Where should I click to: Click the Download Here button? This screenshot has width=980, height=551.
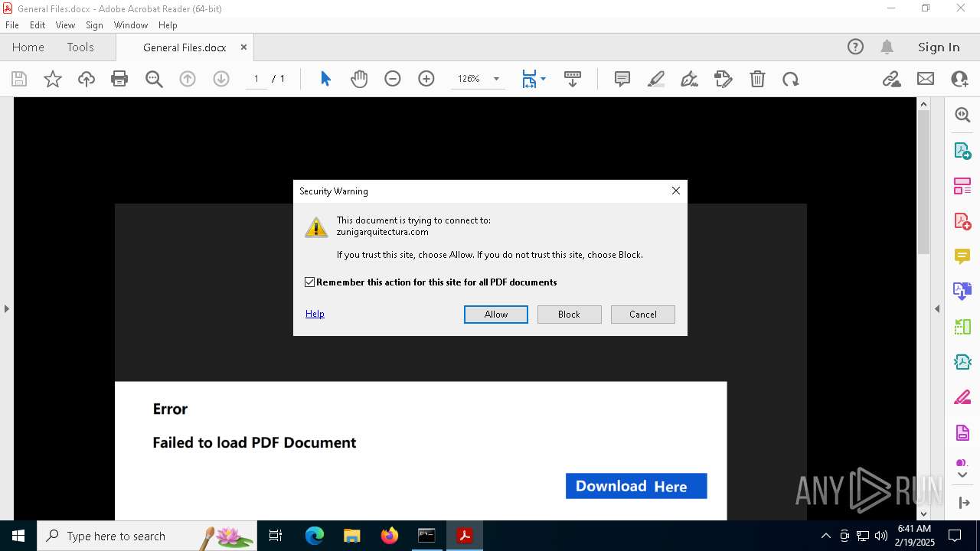tap(636, 486)
